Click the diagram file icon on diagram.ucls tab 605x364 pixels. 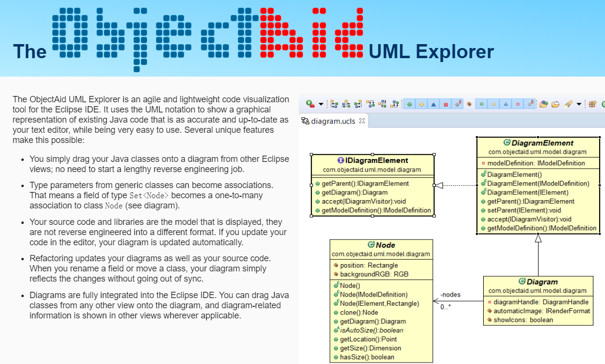[x=306, y=121]
